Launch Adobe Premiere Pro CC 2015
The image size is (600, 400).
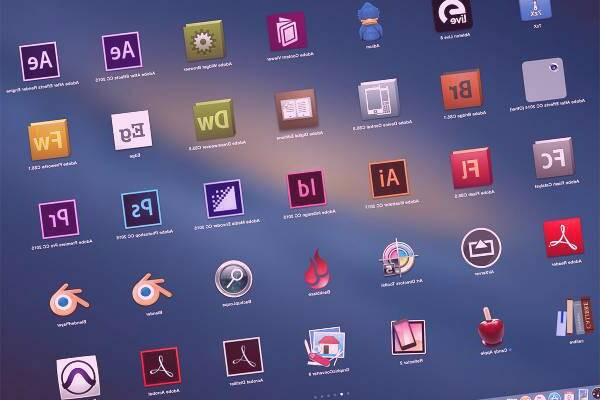click(59, 216)
